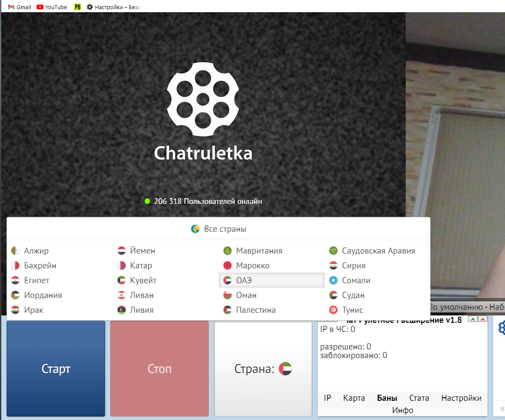Choose Саудовская Аравия in the country list

tap(377, 251)
